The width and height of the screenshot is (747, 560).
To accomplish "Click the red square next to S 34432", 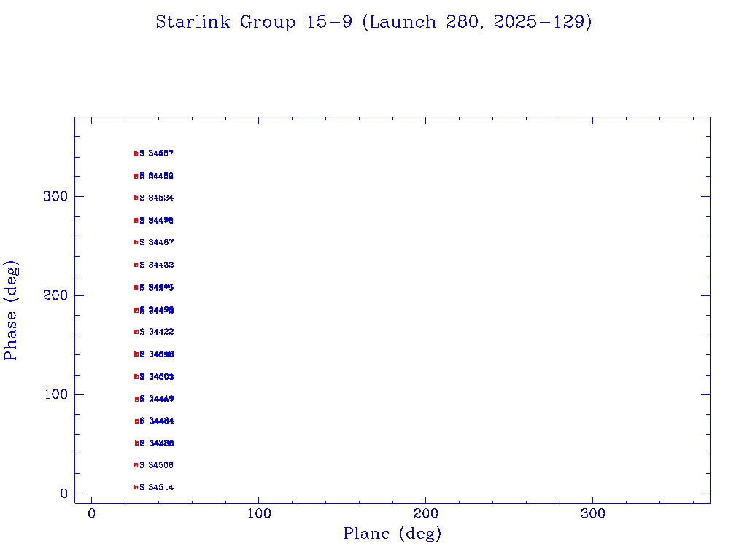I will (x=136, y=265).
